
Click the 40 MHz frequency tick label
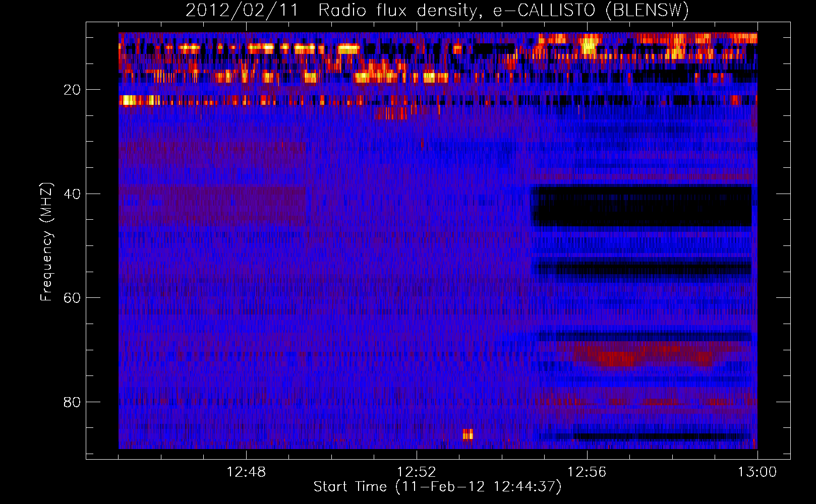click(72, 194)
